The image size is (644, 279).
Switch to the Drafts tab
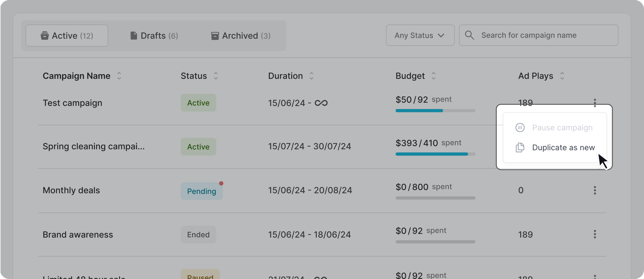coord(154,36)
